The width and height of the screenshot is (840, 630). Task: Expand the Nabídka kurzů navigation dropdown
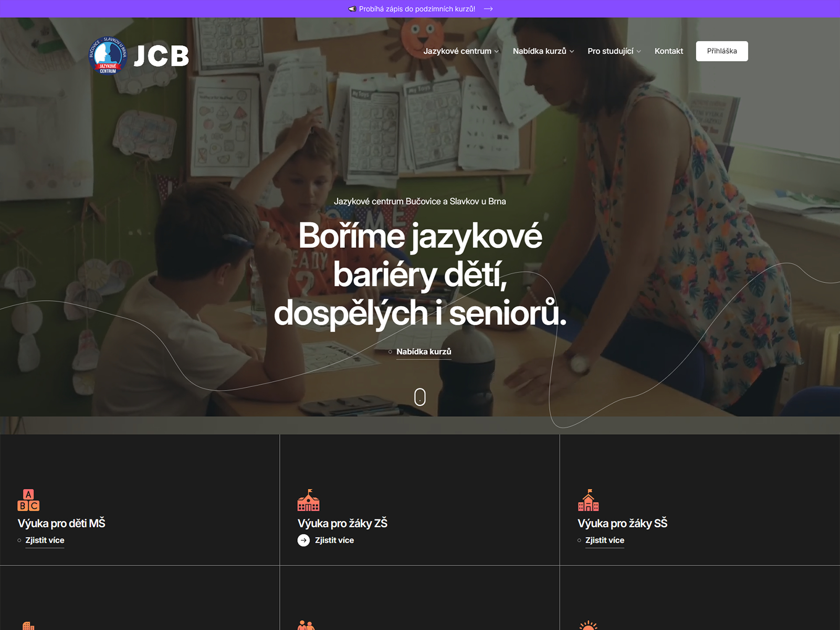[543, 51]
